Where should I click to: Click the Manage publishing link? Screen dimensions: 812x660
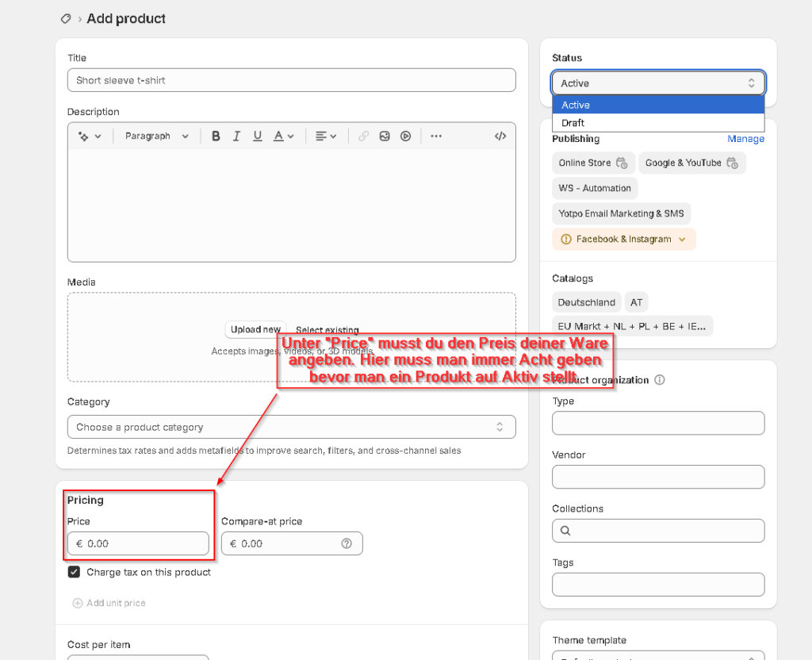(x=745, y=139)
